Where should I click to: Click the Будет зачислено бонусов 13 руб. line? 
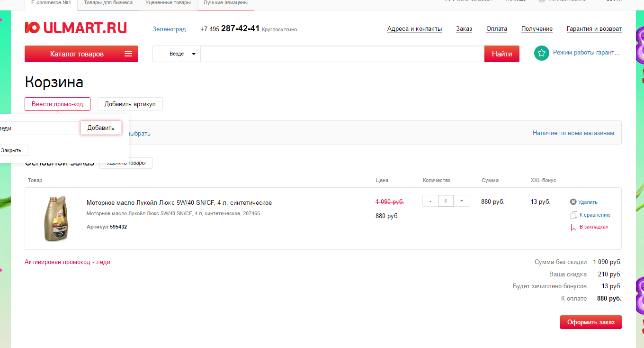pos(567,286)
